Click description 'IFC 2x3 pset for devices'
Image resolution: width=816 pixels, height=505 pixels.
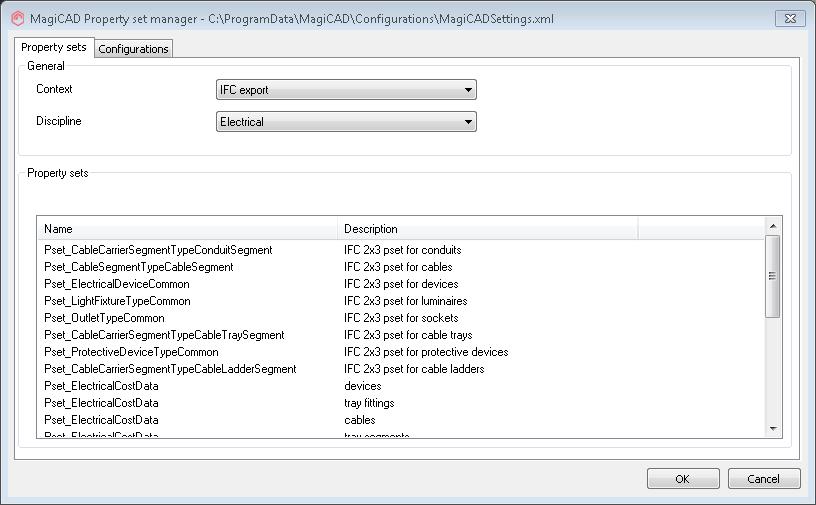pyautogui.click(x=401, y=284)
